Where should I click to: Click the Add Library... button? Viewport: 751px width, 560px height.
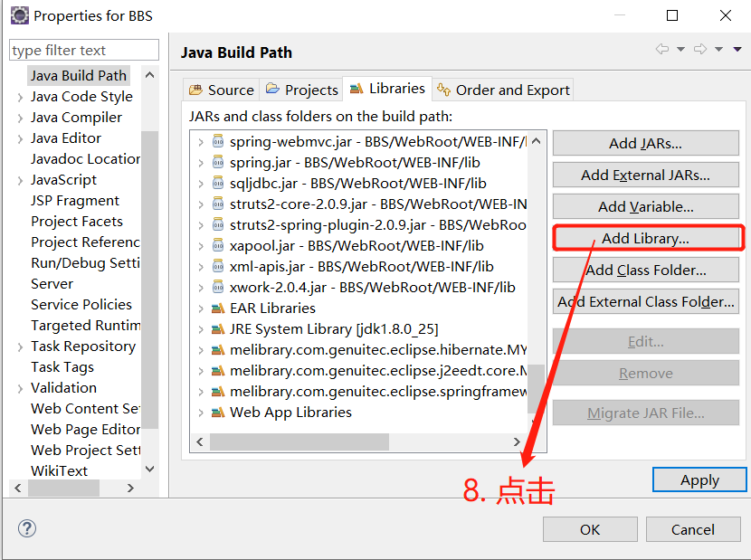pyautogui.click(x=646, y=238)
